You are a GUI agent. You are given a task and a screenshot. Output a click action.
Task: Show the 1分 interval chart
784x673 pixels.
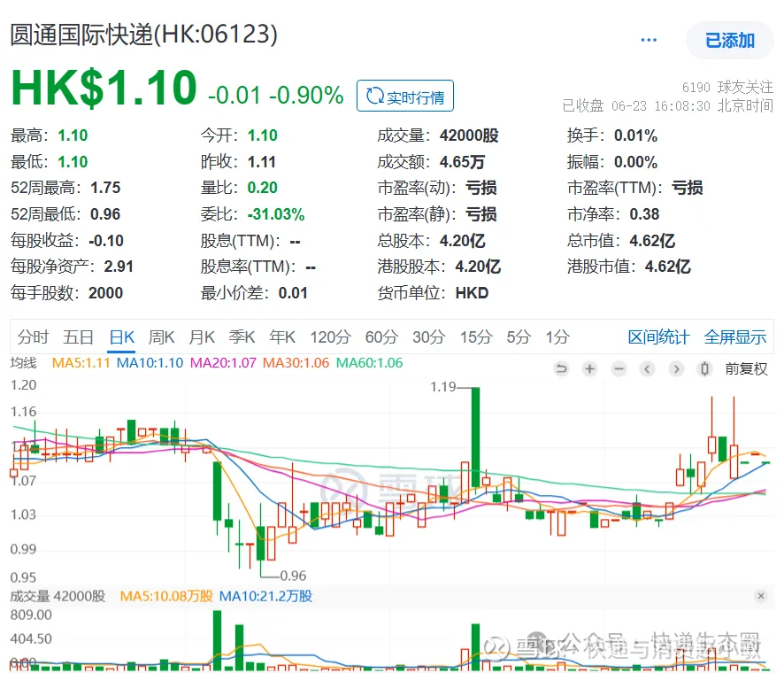557,337
